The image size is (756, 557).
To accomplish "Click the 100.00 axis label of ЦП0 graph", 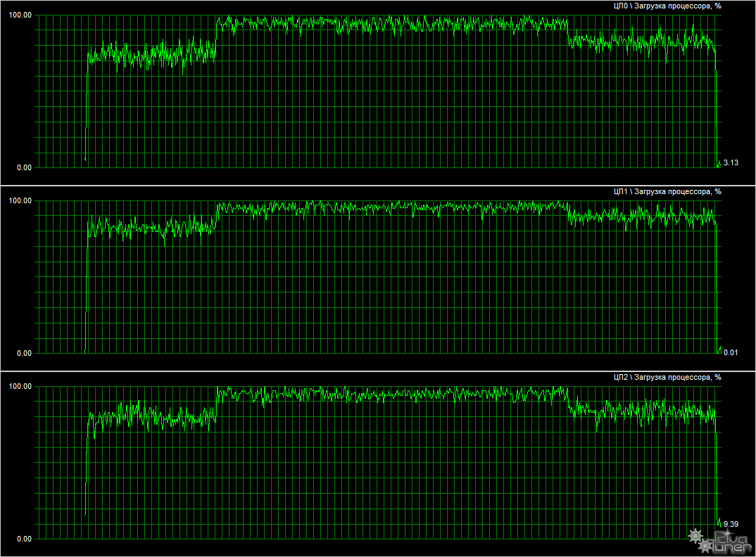I will tap(20, 15).
